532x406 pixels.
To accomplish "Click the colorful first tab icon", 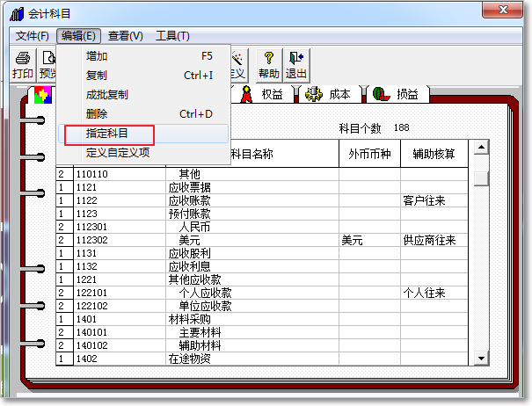I will pyautogui.click(x=43, y=95).
